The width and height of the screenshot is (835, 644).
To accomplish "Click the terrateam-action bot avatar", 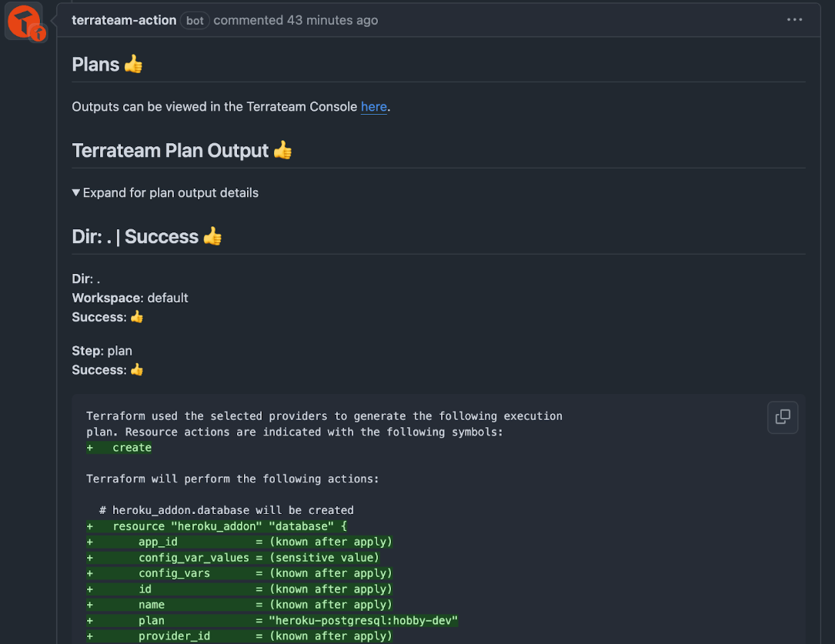I will [23, 22].
